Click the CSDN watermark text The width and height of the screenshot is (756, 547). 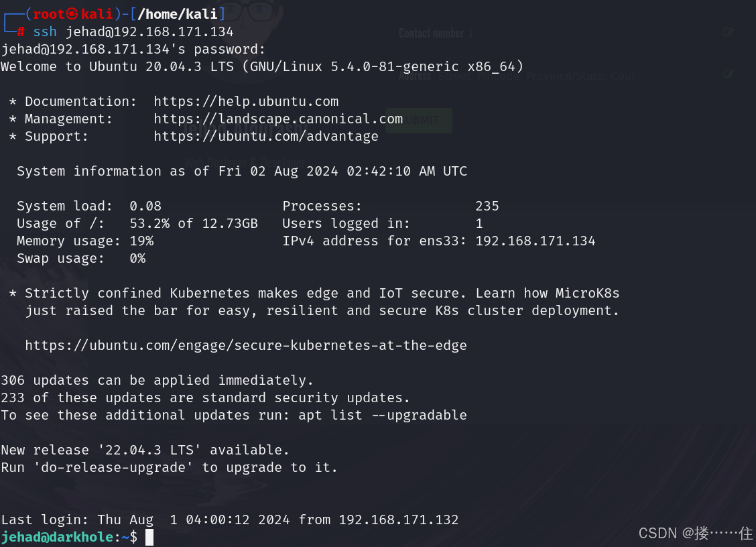696,533
